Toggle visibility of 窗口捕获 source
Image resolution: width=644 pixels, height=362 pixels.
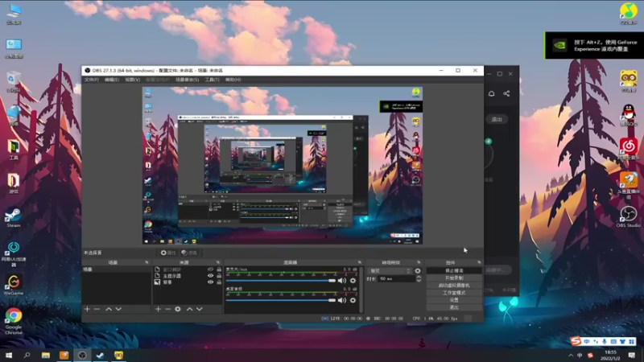(x=210, y=269)
